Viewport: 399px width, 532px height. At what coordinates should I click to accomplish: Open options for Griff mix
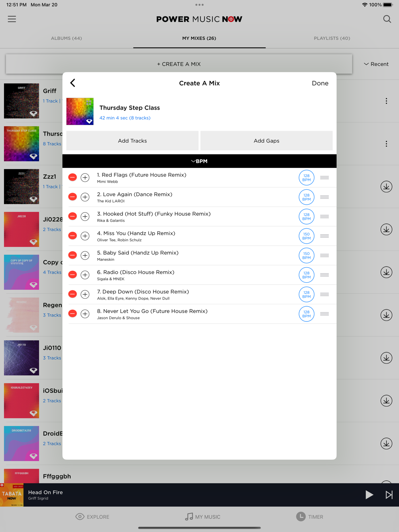(386, 101)
